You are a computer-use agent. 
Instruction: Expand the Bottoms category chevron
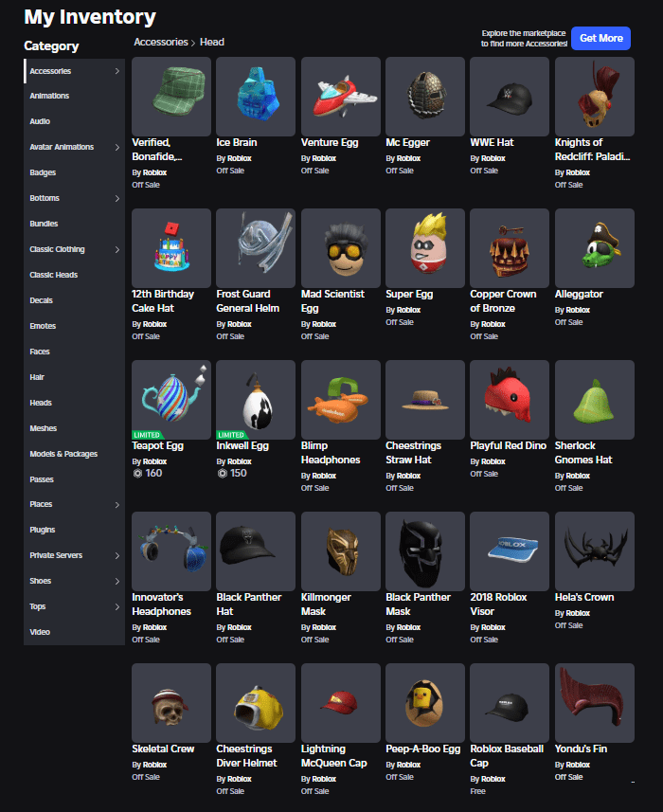[x=116, y=198]
